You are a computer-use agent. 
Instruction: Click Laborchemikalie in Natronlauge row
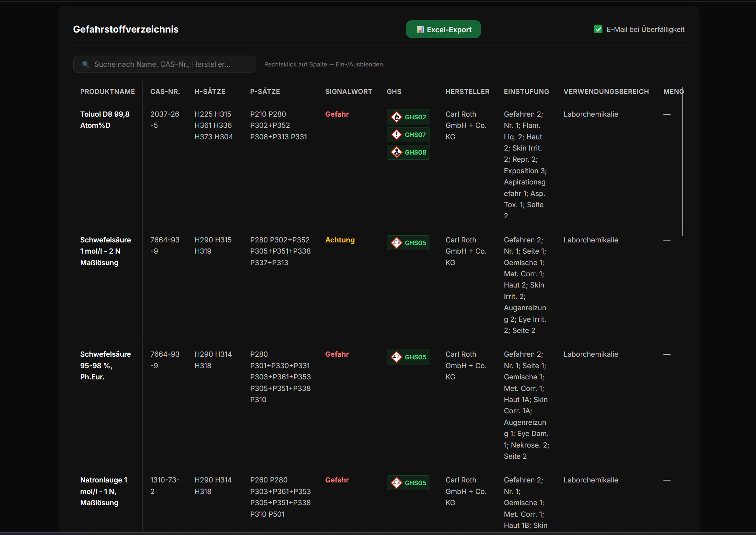(x=591, y=480)
